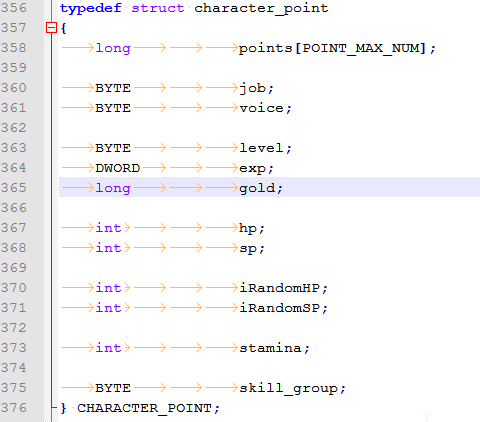
Task: Click 'CHARACTER_POINT;' on the closing line
Action: (x=149, y=408)
